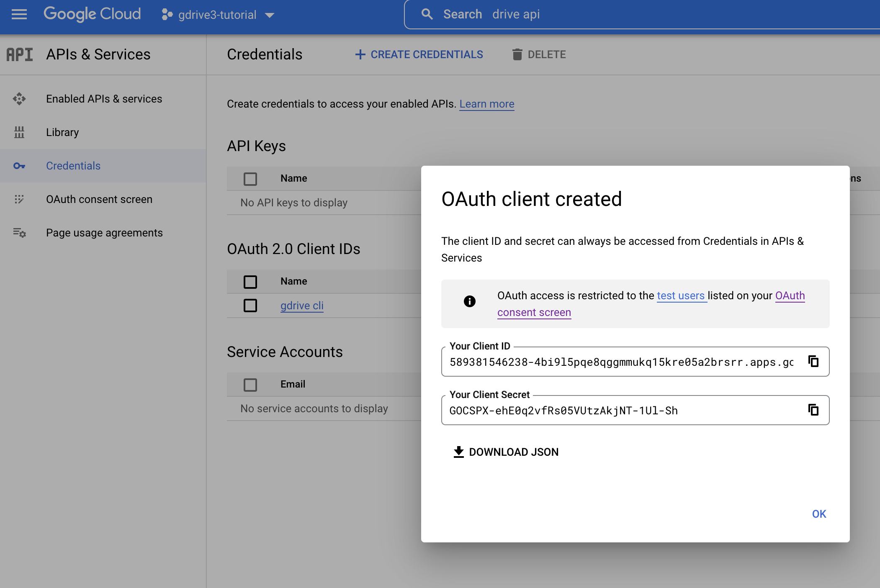
Task: Click the 'OAuth client created' dialog title
Action: pos(532,199)
